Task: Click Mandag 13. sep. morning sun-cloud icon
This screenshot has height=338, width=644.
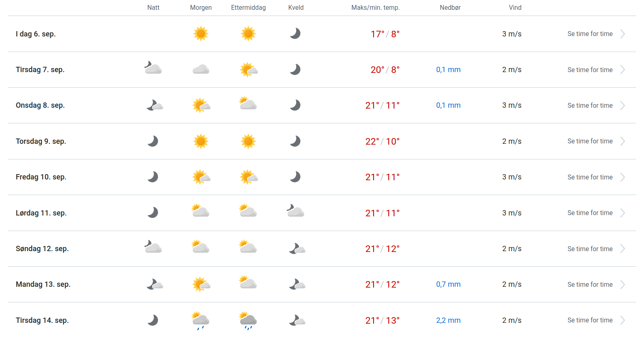Action: [201, 284]
